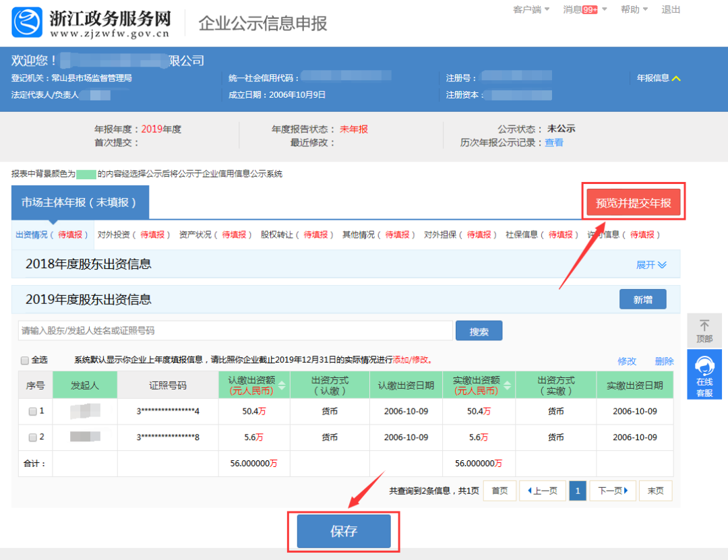The image size is (728, 560).
Task: Click the shareholder name search input field
Action: pyautogui.click(x=235, y=331)
